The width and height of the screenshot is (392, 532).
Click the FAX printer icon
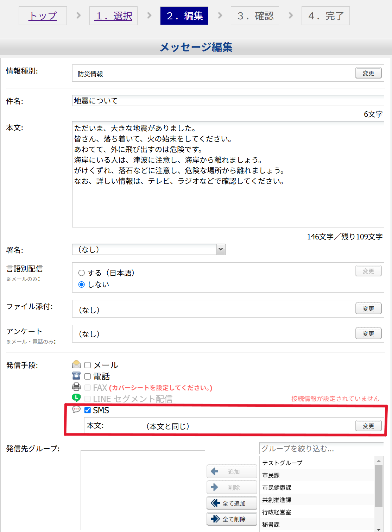pos(76,387)
